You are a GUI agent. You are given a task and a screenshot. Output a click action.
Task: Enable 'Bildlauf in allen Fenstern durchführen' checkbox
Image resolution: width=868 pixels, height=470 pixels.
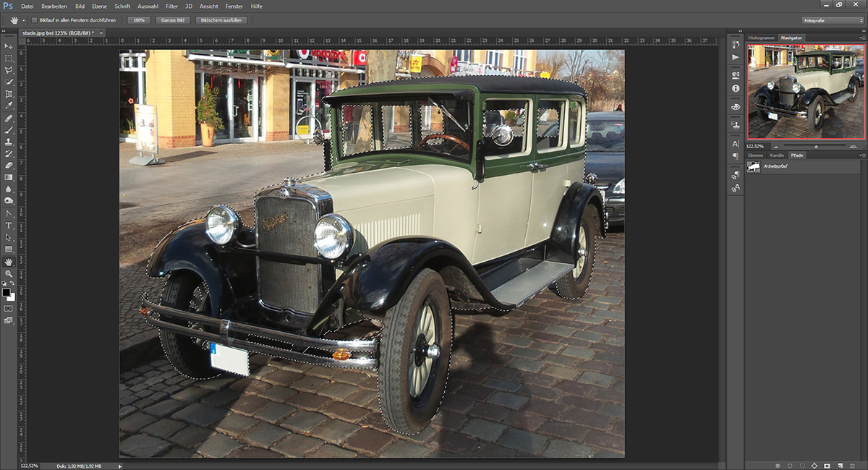(35, 20)
